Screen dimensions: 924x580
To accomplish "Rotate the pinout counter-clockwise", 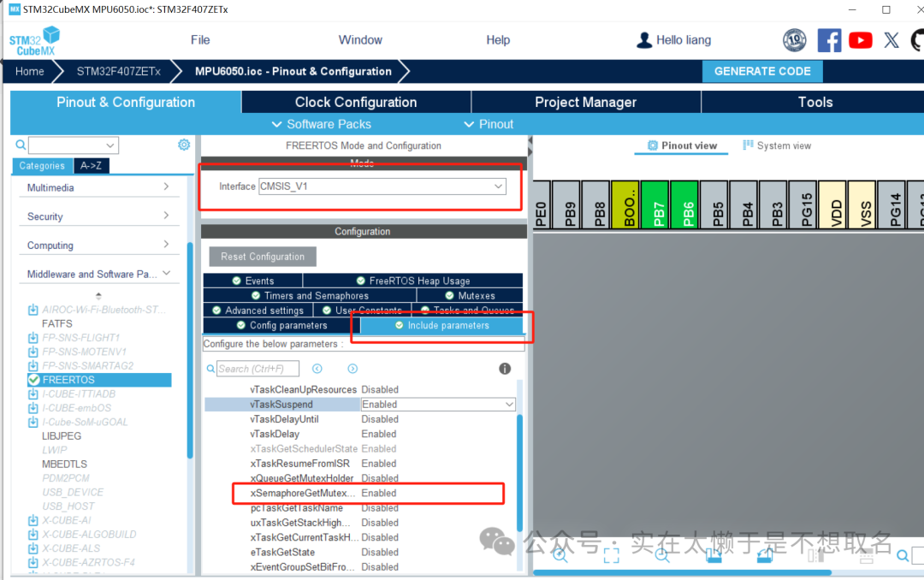I will click(765, 554).
